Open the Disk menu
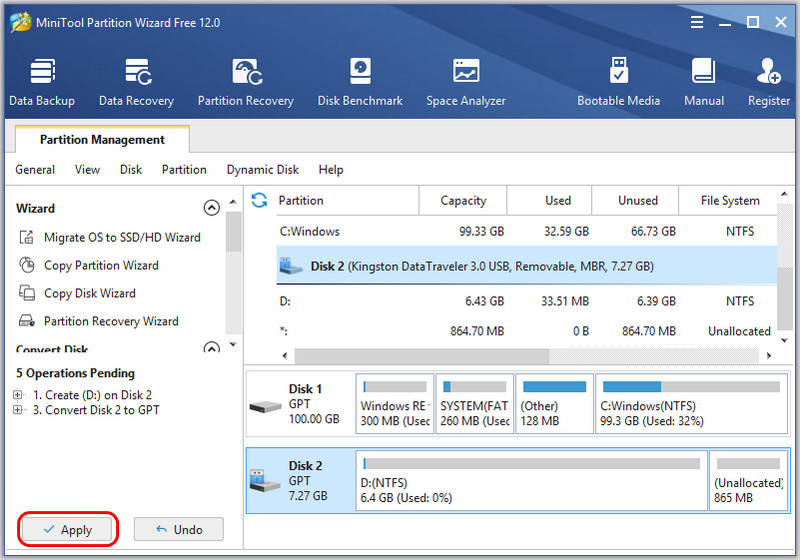This screenshot has width=800, height=560. point(131,169)
